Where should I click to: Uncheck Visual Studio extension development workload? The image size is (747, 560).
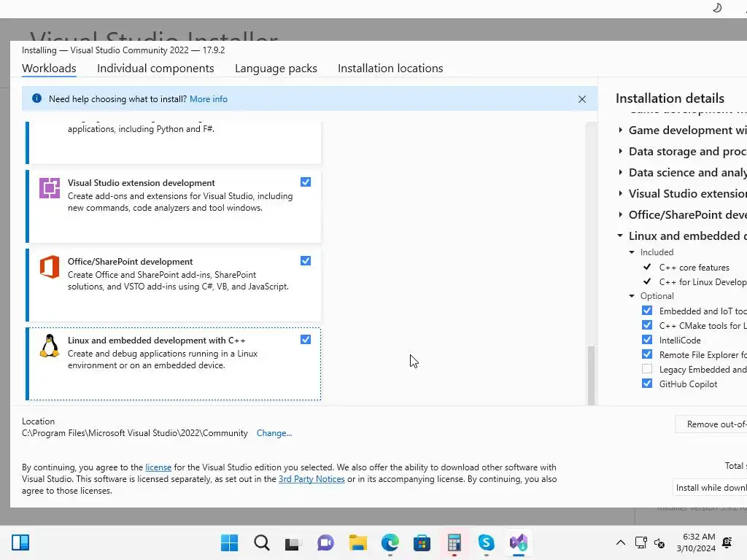306,182
